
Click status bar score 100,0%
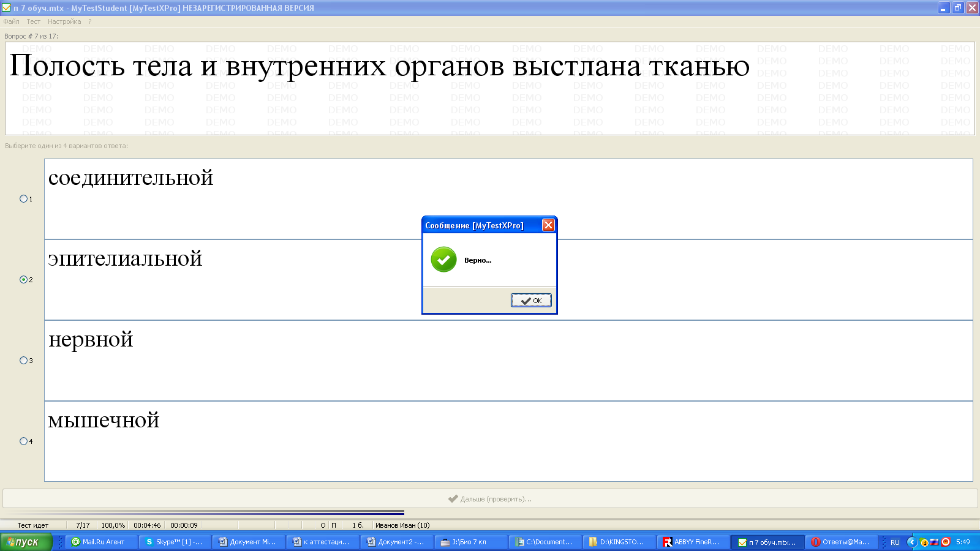(x=113, y=525)
